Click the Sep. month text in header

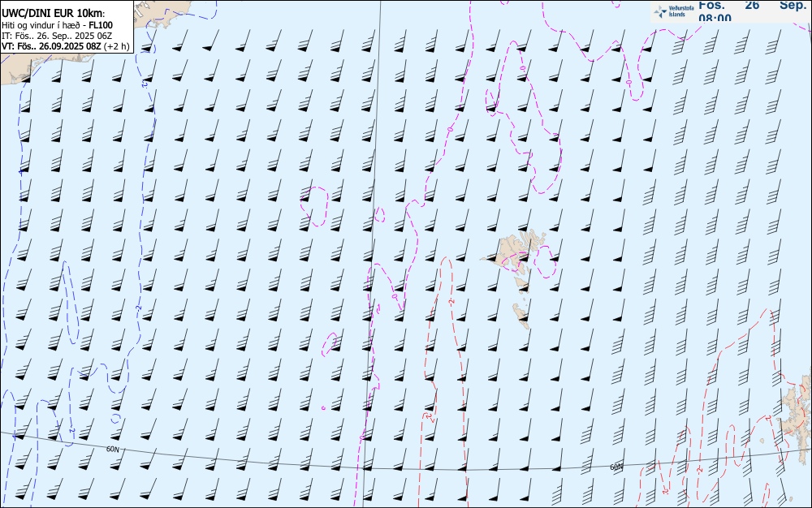793,5
